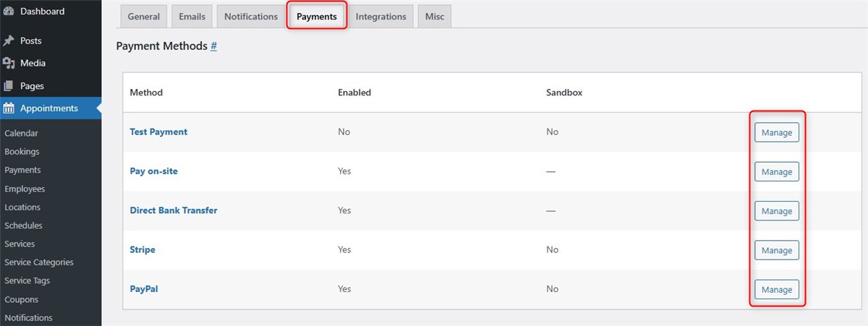Open the Stripe method link
Viewport: 868px width, 326px height.
(142, 249)
